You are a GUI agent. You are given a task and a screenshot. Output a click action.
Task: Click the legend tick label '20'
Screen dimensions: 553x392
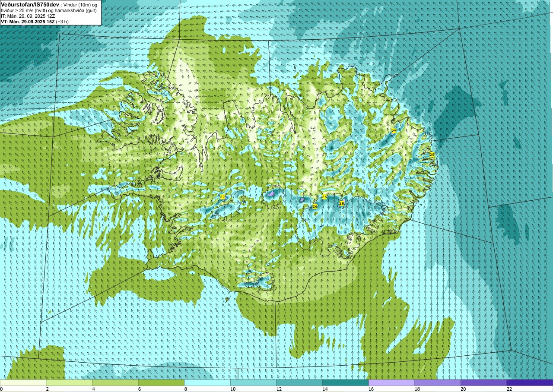(463, 389)
